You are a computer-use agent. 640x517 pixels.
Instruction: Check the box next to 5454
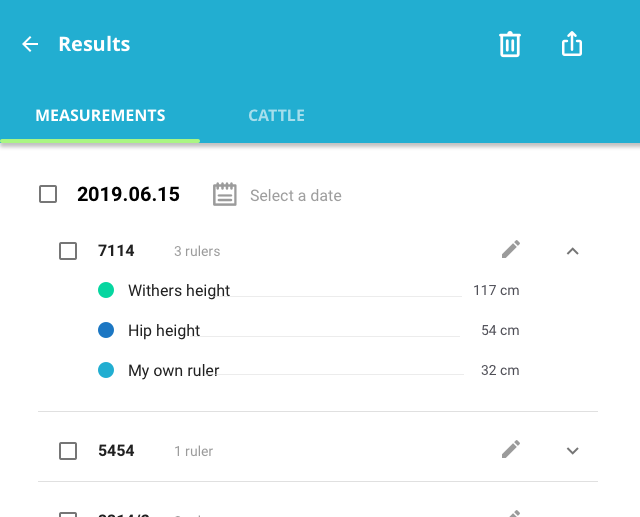(x=68, y=451)
